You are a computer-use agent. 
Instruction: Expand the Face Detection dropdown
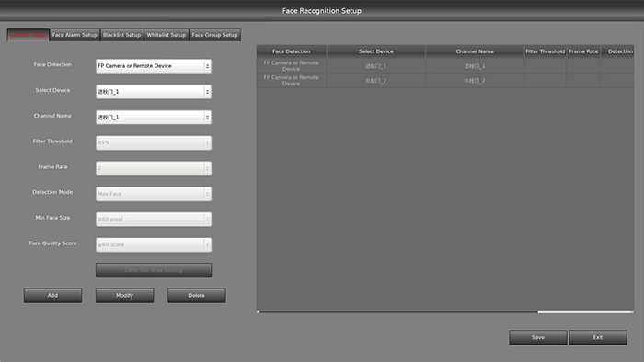pos(154,66)
